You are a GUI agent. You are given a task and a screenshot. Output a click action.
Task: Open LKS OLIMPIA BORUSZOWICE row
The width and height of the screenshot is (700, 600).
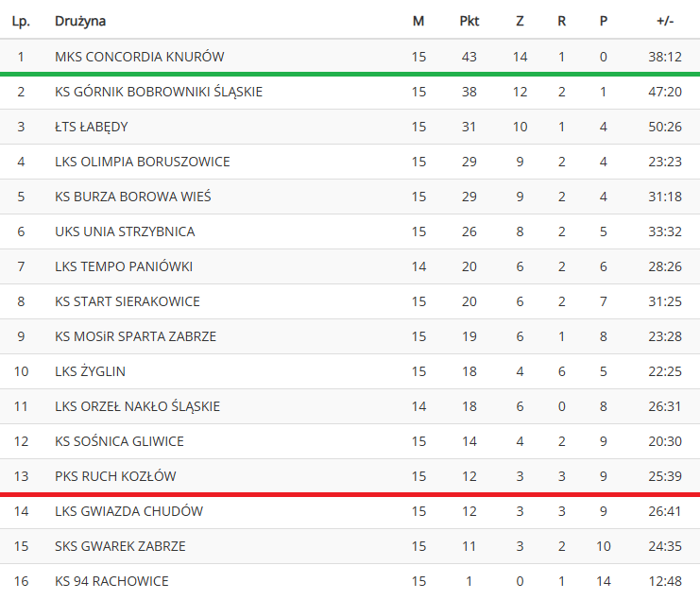[350, 162]
